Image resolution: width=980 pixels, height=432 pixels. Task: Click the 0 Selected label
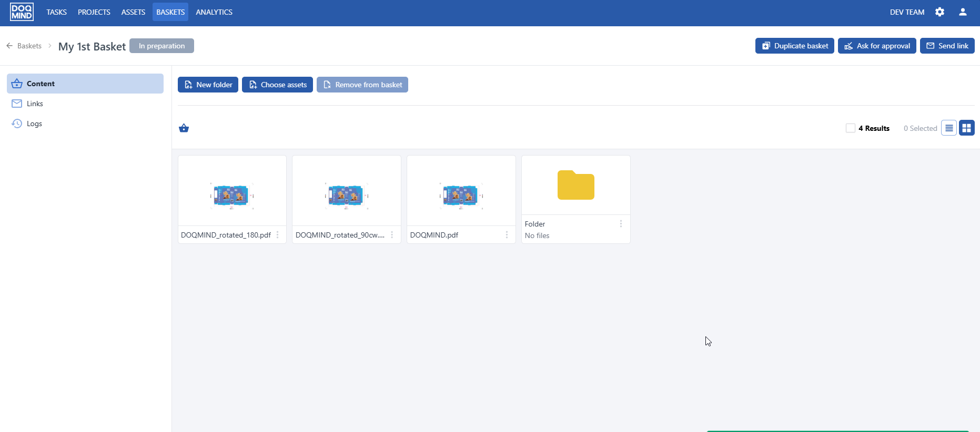click(x=921, y=128)
